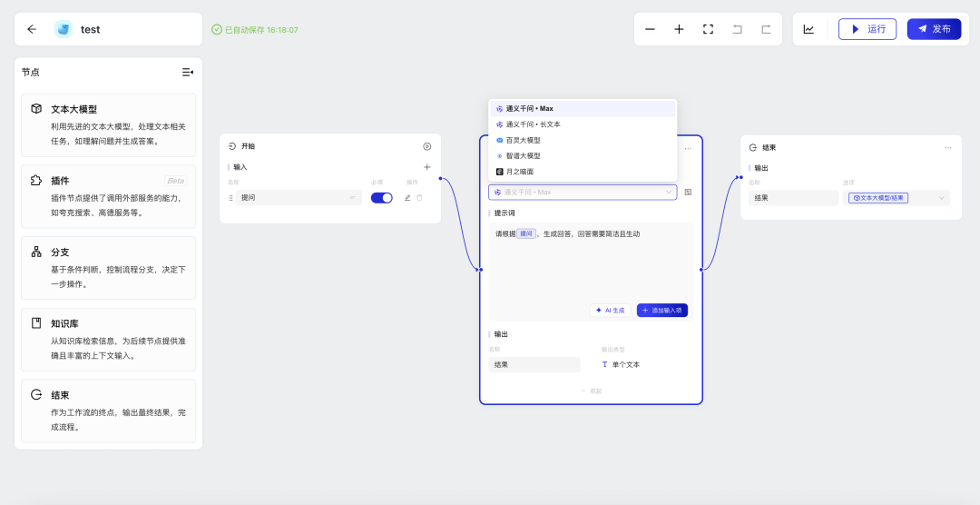Image resolution: width=980 pixels, height=505 pixels.
Task: Click the 单个文本 T type icon
Action: (x=604, y=364)
